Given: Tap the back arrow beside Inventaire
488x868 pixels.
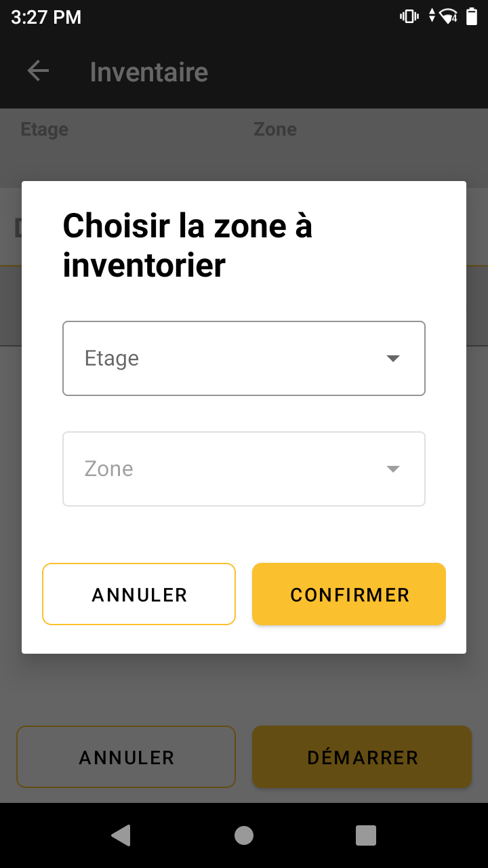Looking at the screenshot, I should (x=38, y=71).
